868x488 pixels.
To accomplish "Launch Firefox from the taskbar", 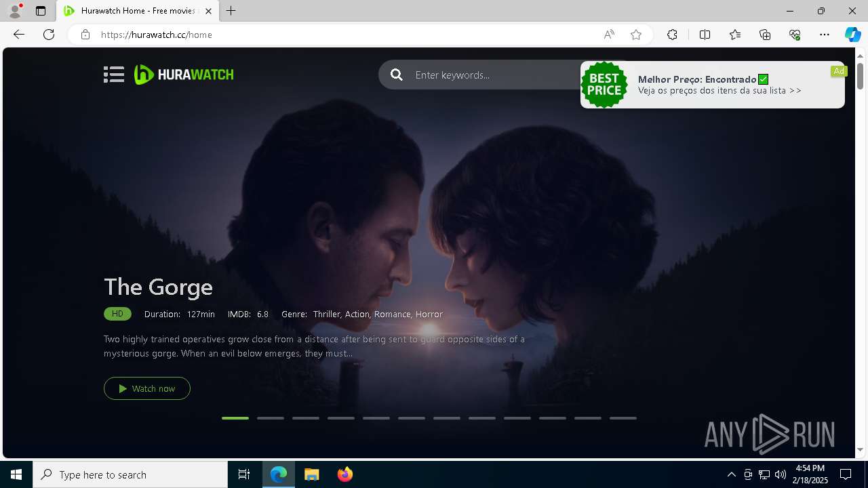I will (x=345, y=474).
